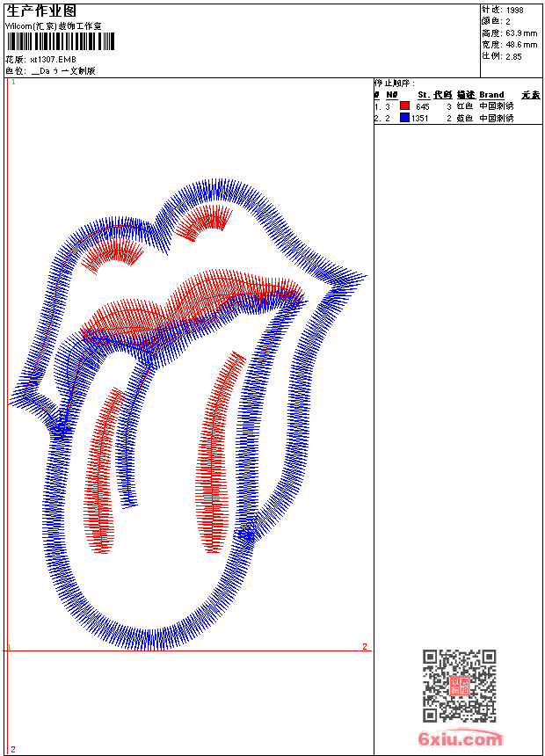This screenshot has height=756, width=545.
Task: Click the QR code image
Action: [460, 686]
